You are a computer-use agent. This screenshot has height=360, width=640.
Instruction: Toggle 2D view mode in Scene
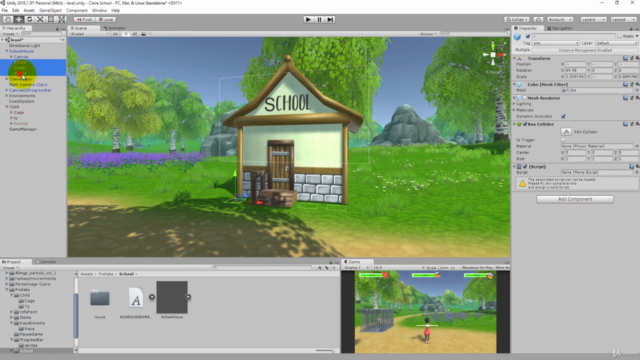tap(116, 34)
